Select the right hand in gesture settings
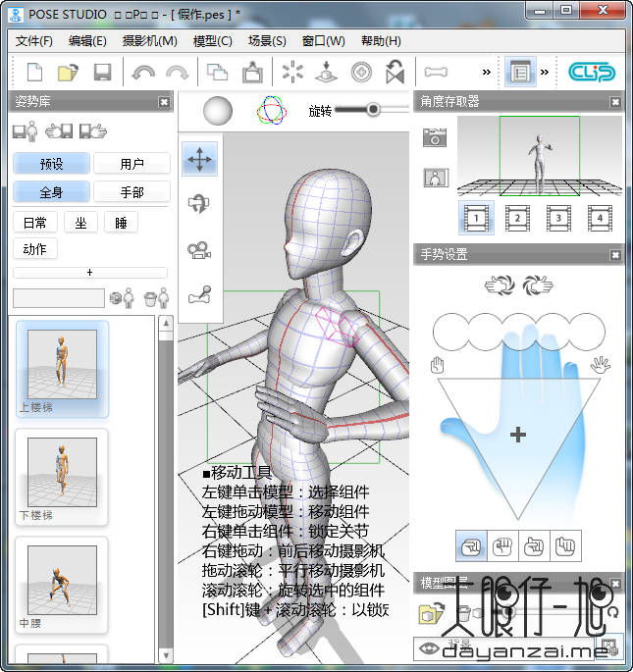Image resolution: width=633 pixels, height=672 pixels. (538, 285)
